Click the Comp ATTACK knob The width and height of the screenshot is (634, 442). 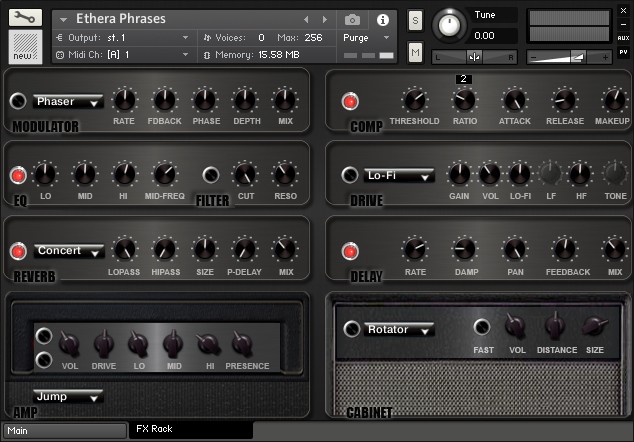pos(515,100)
